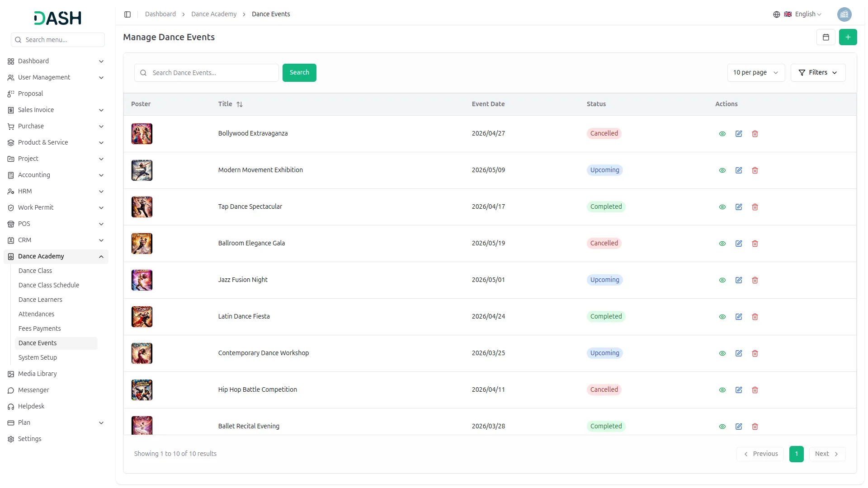This screenshot has height=488, width=868.
Task: Toggle the sidebar collapse icon
Action: pyautogui.click(x=127, y=14)
